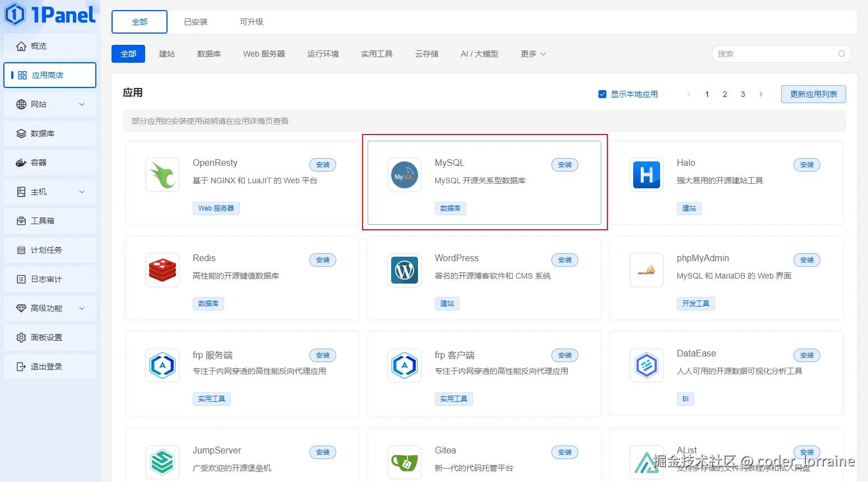Click the BI tag on DataEase
This screenshot has width=868, height=482.
pyautogui.click(x=685, y=399)
